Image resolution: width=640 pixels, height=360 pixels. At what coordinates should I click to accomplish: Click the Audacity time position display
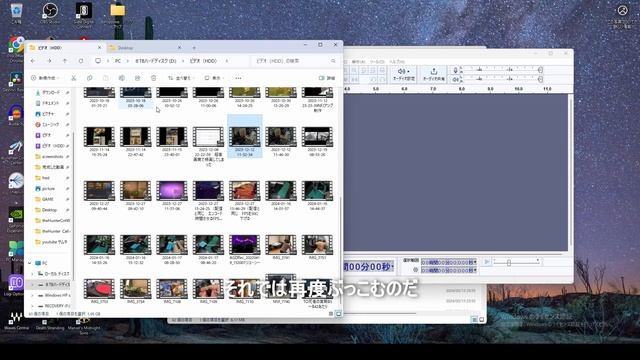tap(369, 267)
